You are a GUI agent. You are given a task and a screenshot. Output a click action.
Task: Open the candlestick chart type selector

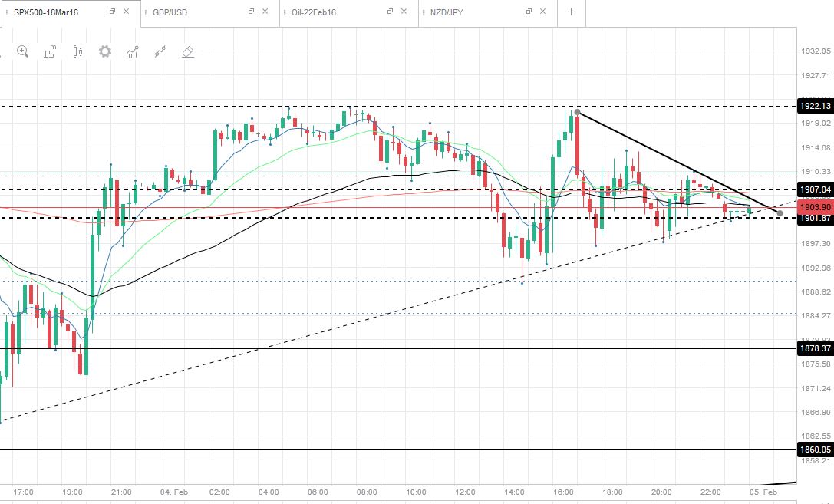tap(77, 51)
